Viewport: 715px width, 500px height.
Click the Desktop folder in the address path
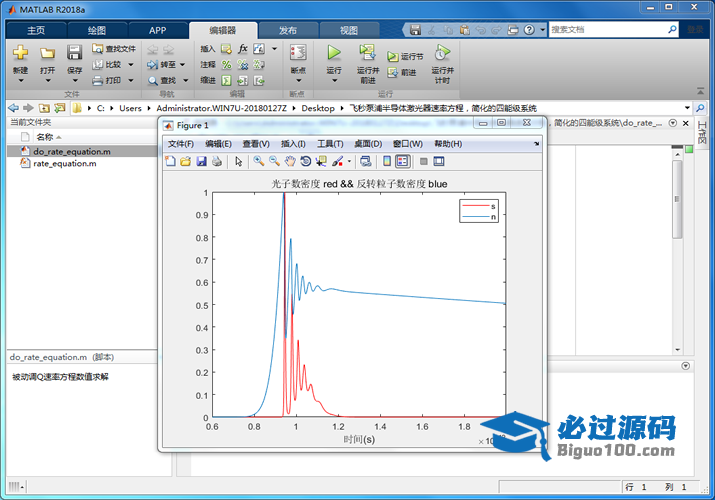tap(318, 108)
